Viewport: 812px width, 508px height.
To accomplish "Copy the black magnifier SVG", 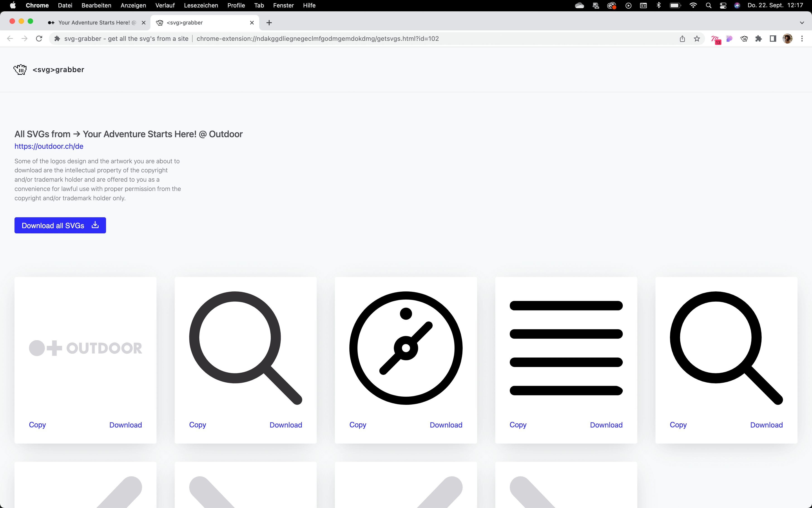I will (678, 425).
